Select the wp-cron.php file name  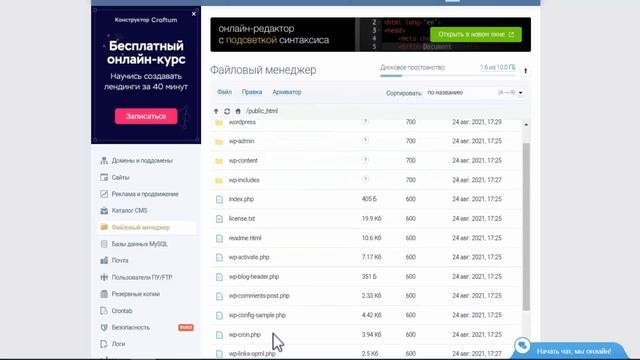[244, 334]
